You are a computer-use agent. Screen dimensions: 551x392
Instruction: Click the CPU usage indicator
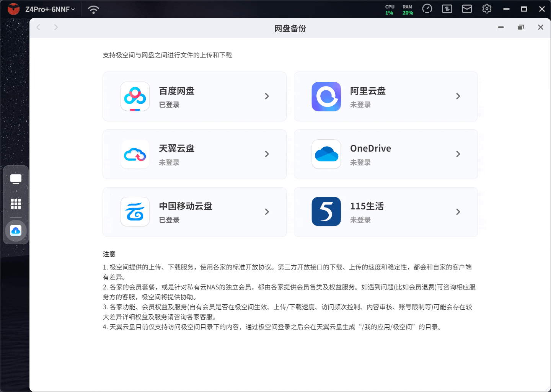[x=390, y=10]
